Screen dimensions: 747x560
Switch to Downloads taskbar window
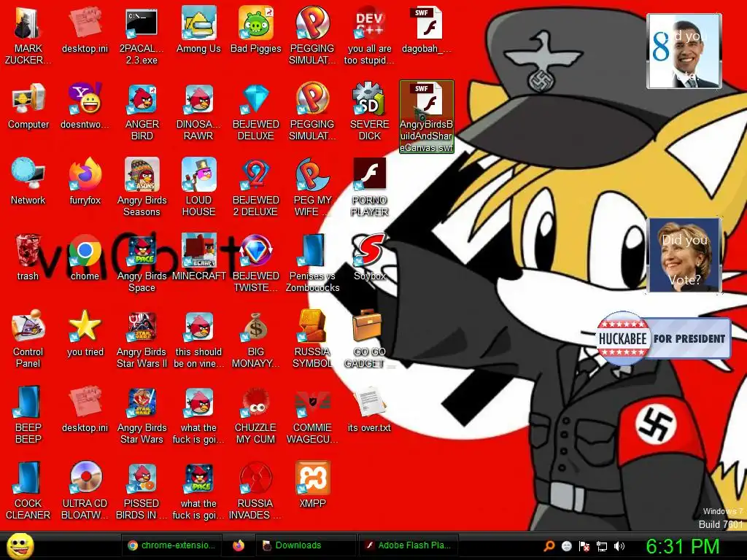click(x=306, y=545)
